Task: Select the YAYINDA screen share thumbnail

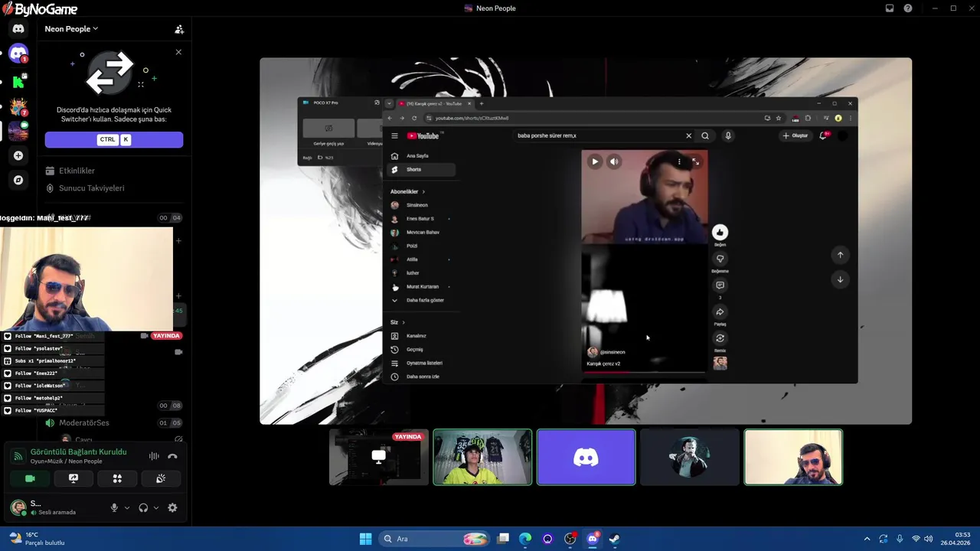Action: coord(379,457)
